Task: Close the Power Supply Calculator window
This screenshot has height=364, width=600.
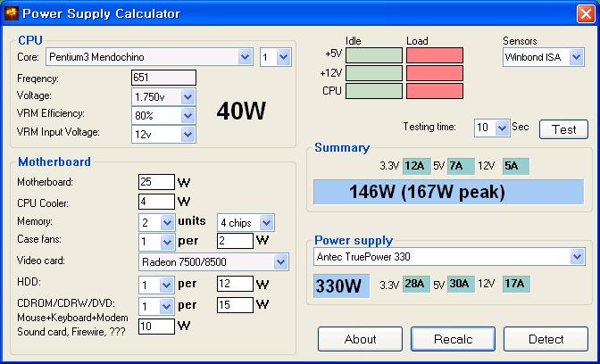Action: (x=586, y=14)
